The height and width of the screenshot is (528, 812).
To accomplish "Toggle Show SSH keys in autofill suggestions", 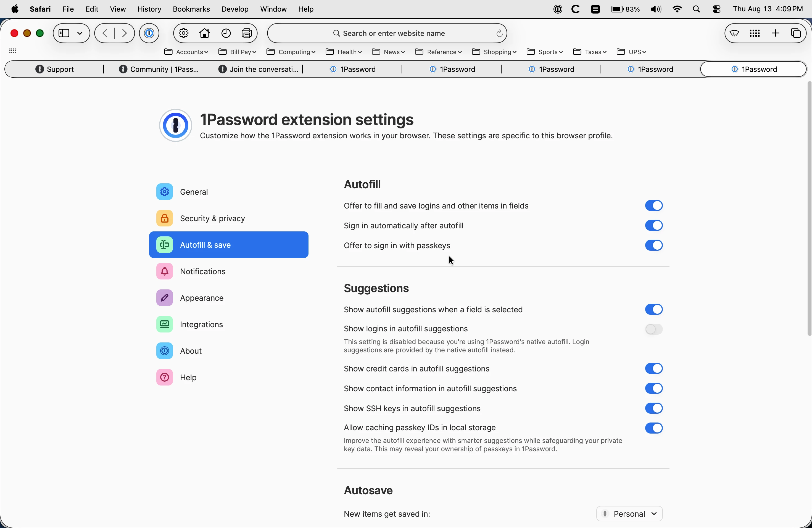I will [654, 409].
